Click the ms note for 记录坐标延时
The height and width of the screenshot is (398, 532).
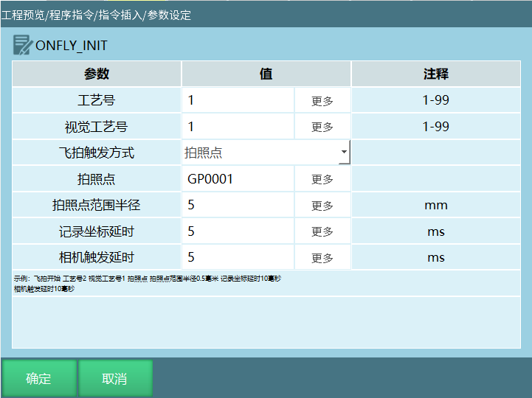tap(436, 232)
